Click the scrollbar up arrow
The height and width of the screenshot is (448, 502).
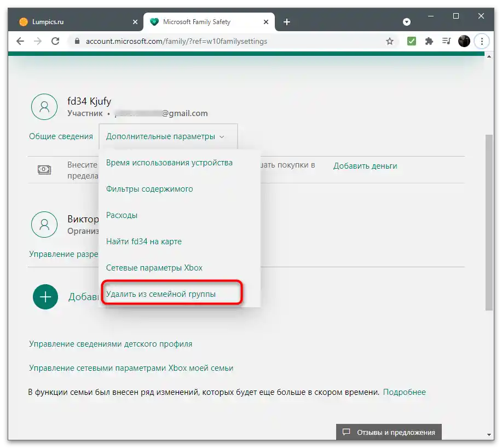coord(489,56)
